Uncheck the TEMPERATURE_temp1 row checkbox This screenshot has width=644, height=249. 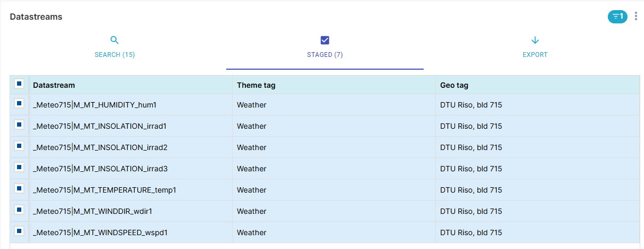coord(19,188)
